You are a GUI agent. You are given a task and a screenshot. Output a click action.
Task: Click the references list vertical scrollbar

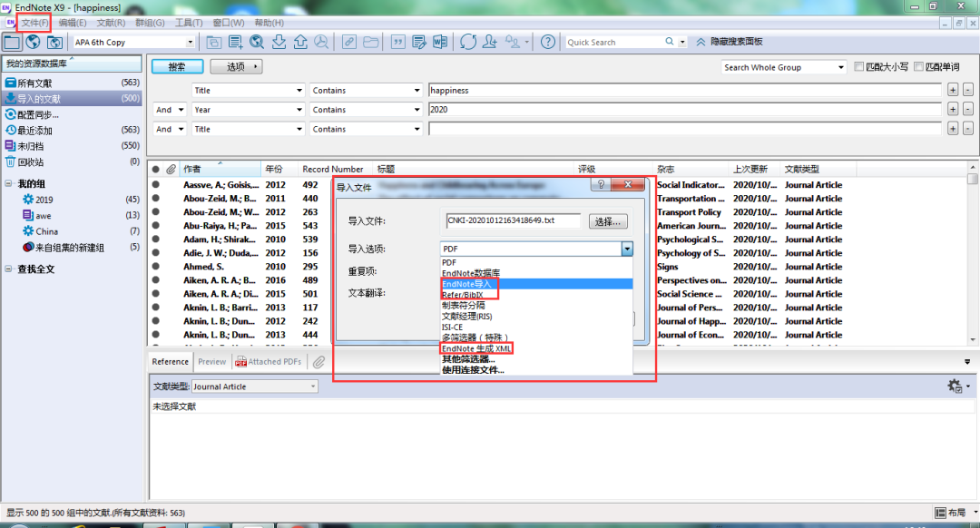972,252
